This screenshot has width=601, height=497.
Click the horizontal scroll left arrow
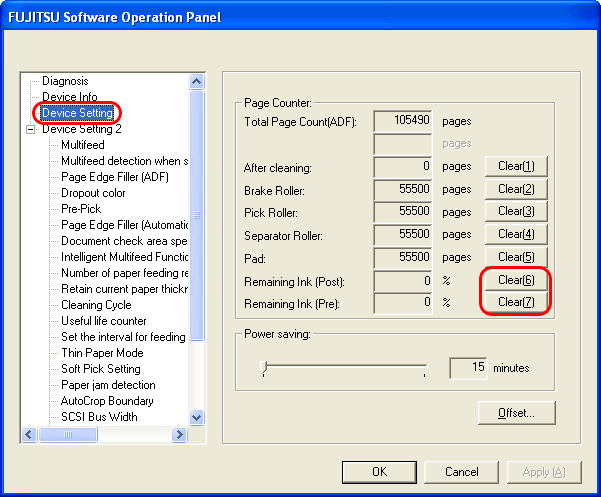tap(29, 435)
